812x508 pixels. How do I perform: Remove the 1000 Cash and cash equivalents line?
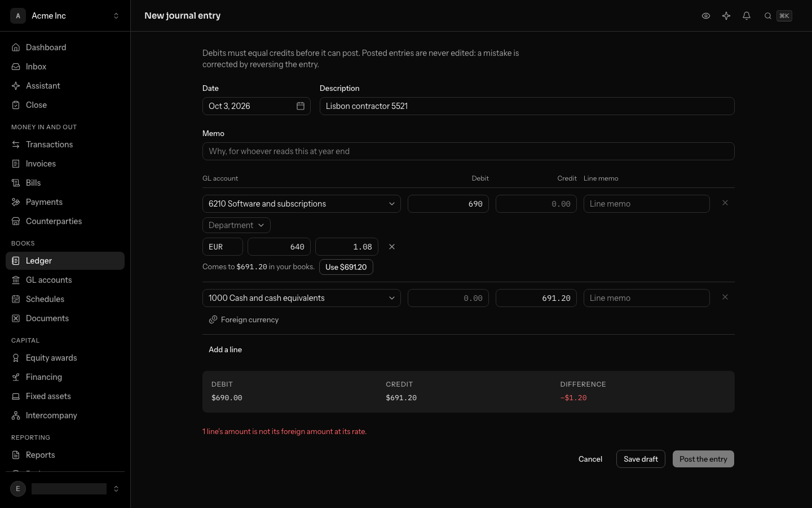pyautogui.click(x=725, y=297)
